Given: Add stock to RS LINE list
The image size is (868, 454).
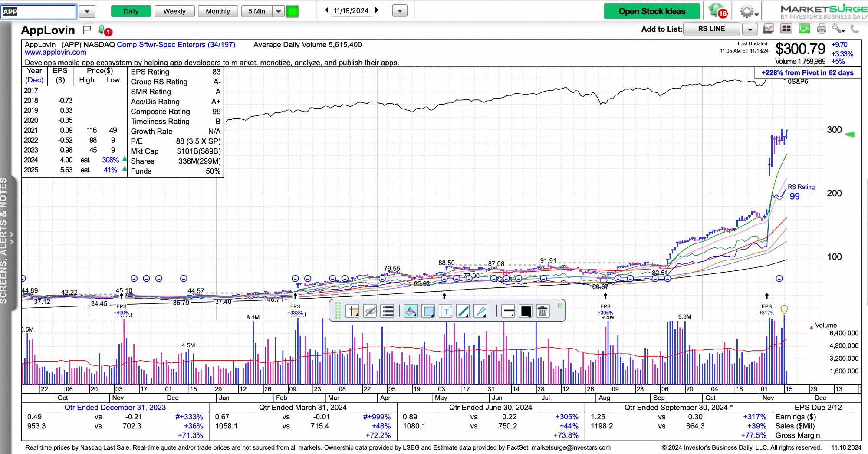Looking at the screenshot, I should 712,29.
